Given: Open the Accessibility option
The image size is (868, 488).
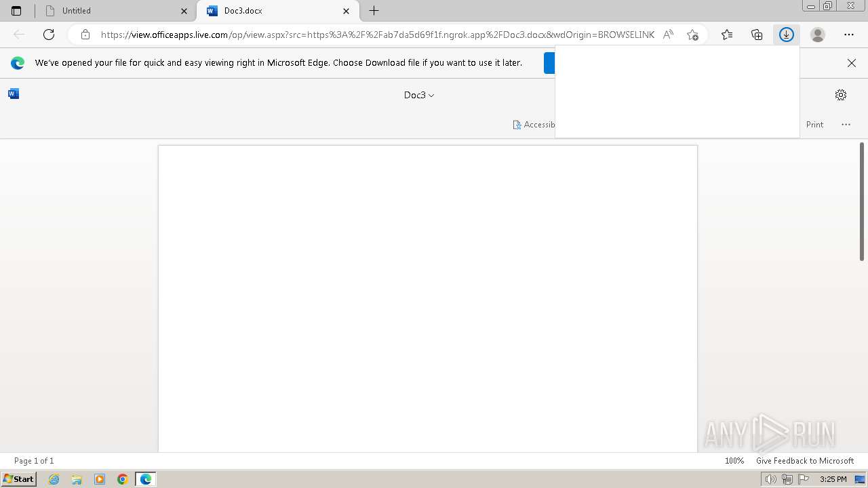Looking at the screenshot, I should coord(534,125).
